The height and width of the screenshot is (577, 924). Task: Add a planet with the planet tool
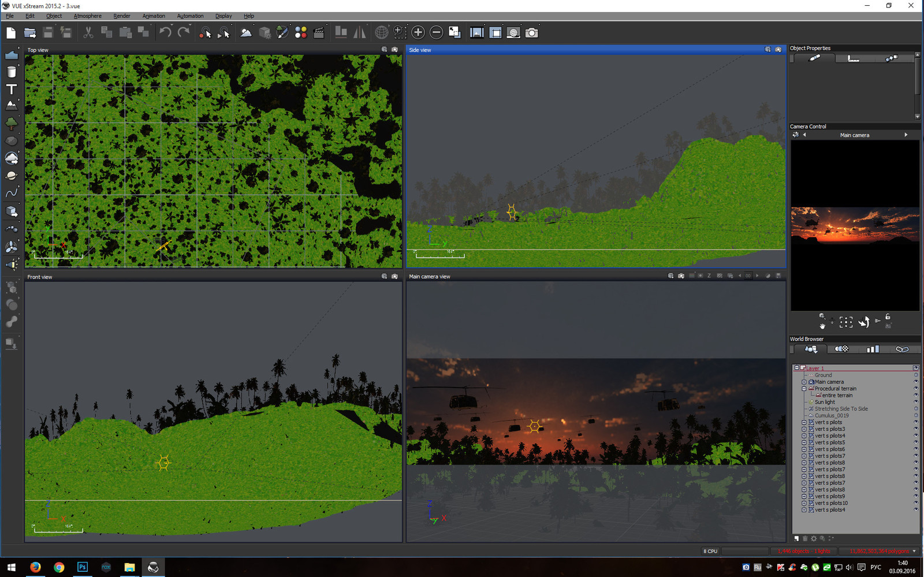coord(12,176)
